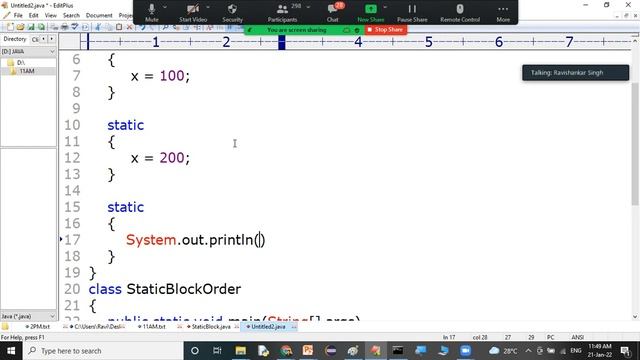Switch to C:\Users\Ravi\Desk document tab
The height and width of the screenshot is (360, 640).
click(96, 327)
